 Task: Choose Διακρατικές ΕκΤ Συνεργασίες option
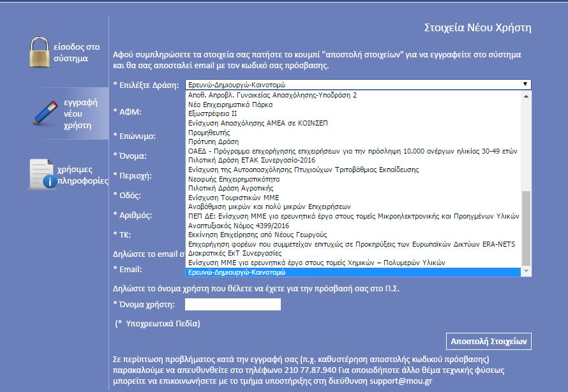coord(353,253)
